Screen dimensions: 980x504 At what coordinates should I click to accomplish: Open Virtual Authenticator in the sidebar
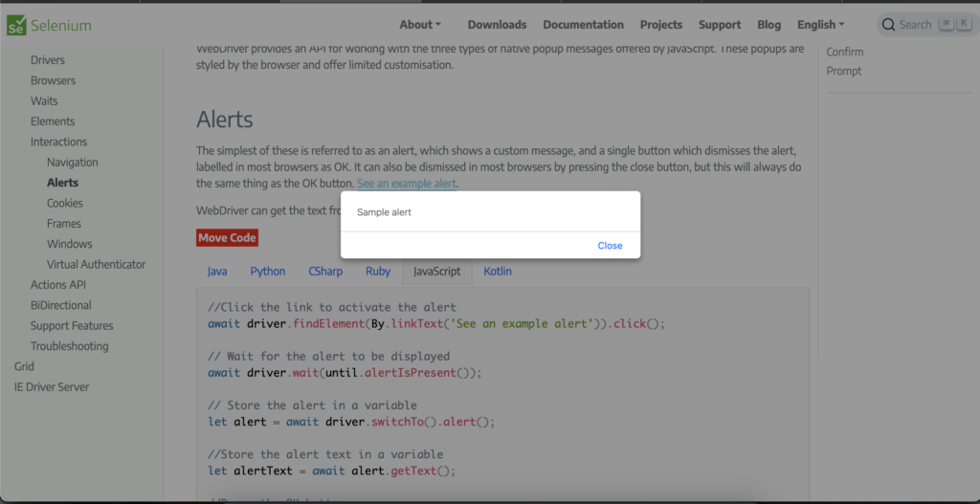coord(97,264)
